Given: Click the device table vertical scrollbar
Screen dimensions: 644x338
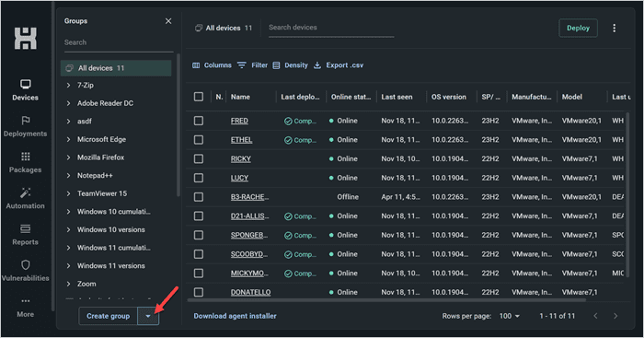Looking at the screenshot, I should 627,194.
